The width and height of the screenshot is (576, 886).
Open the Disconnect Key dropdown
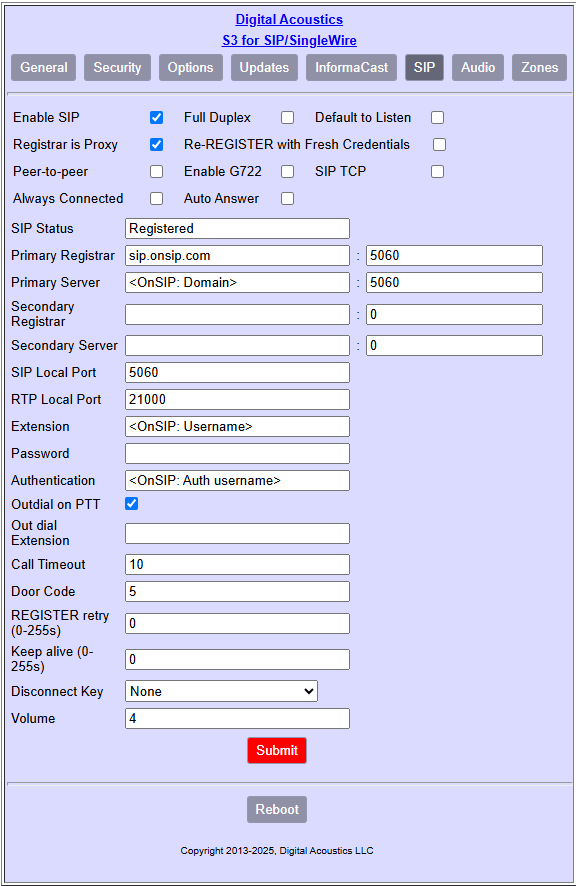[222, 691]
